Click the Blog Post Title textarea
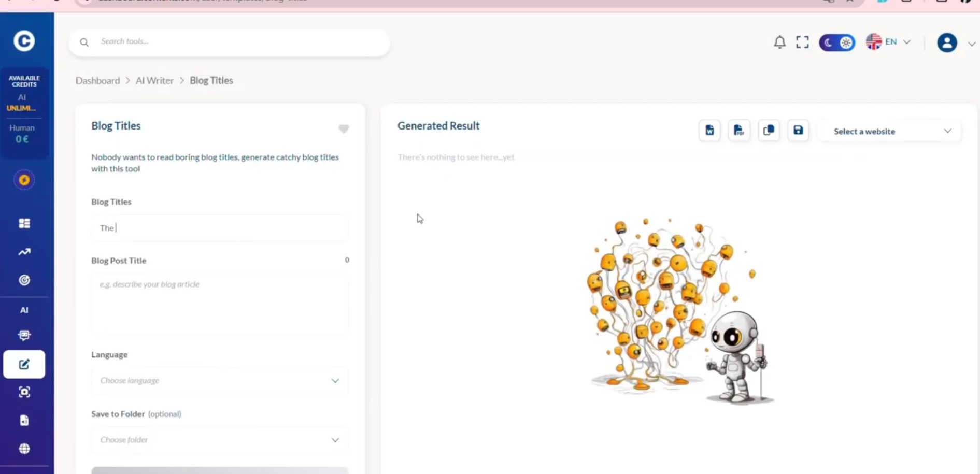This screenshot has height=474, width=980. click(220, 304)
